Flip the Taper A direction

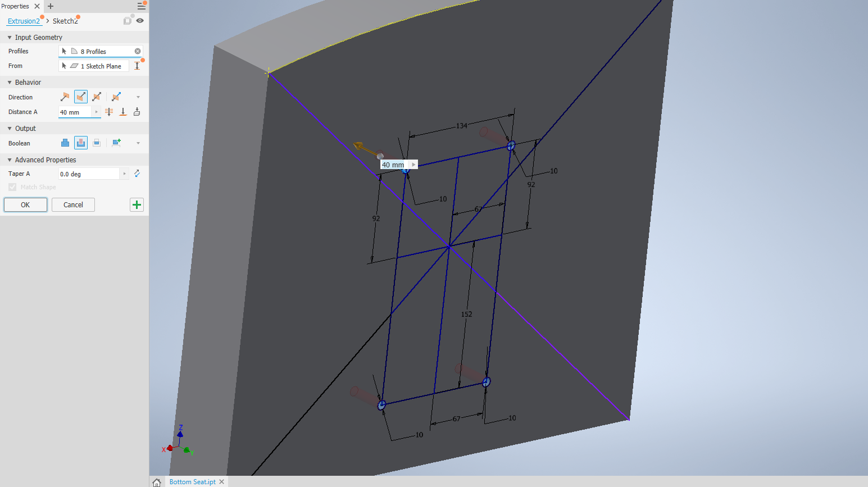click(x=137, y=173)
